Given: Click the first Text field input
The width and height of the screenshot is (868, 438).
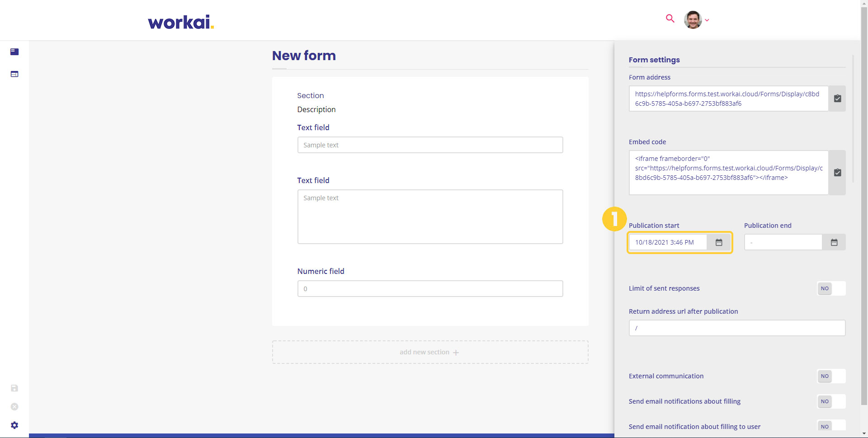Looking at the screenshot, I should pos(430,145).
